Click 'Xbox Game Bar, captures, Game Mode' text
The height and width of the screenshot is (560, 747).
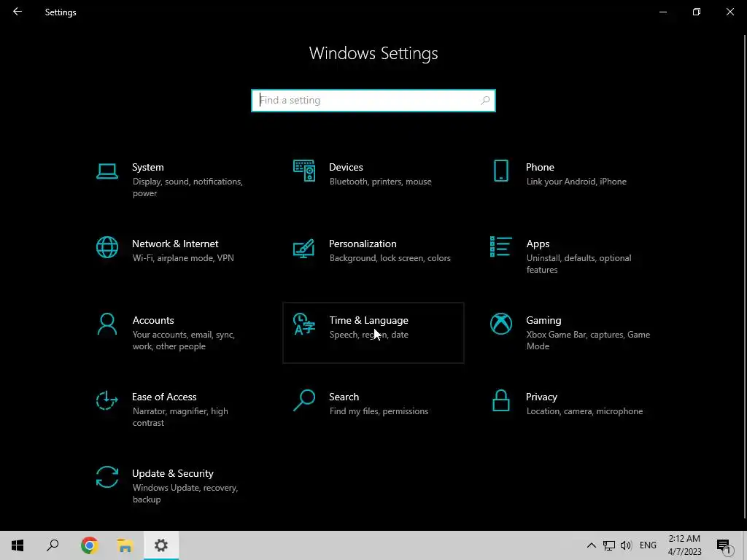(x=588, y=341)
